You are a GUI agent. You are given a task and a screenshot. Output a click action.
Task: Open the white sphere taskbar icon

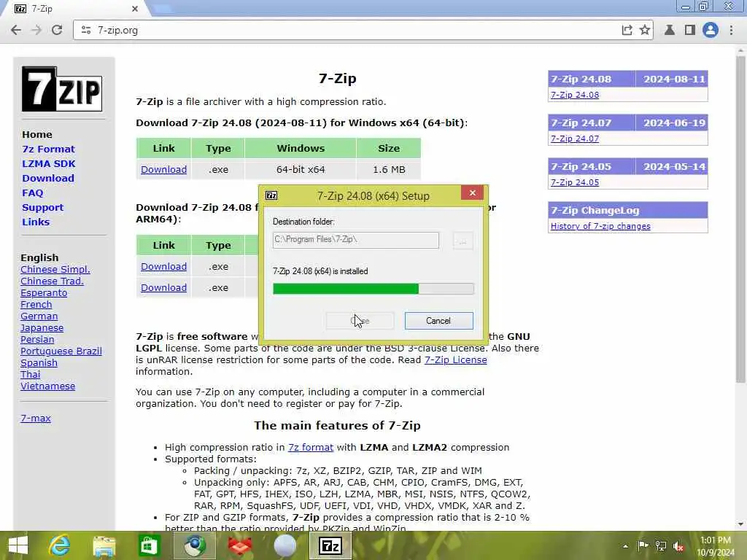point(285,545)
